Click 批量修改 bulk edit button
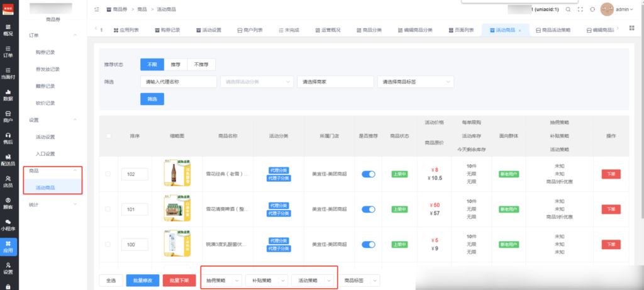Image resolution: width=644 pixels, height=290 pixels. pos(143,281)
